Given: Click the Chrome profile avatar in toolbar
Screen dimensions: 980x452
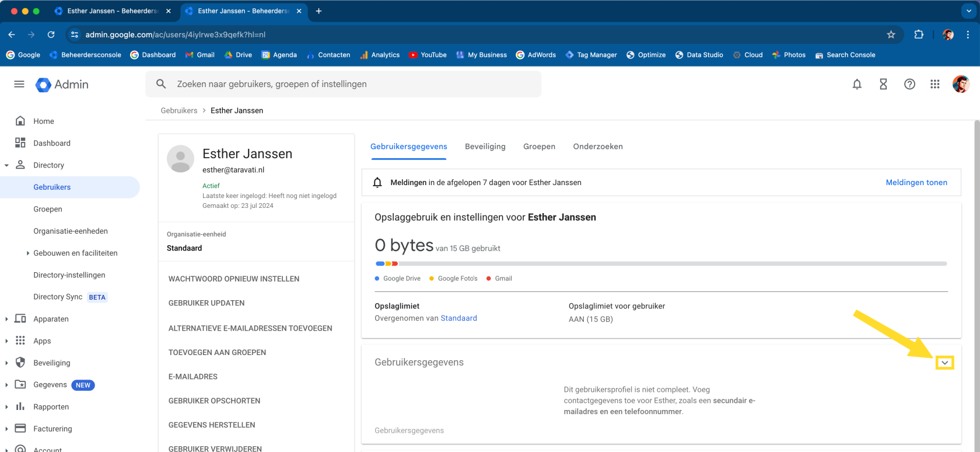Looking at the screenshot, I should (948, 34).
